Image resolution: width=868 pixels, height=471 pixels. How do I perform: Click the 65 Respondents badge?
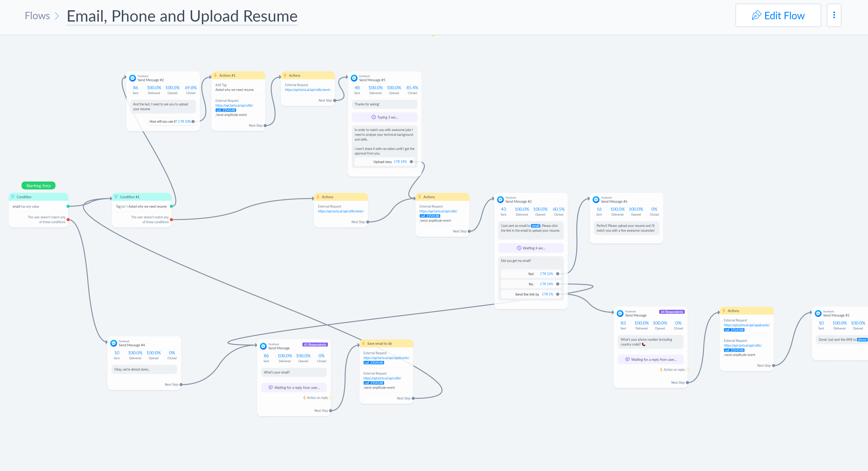click(315, 344)
